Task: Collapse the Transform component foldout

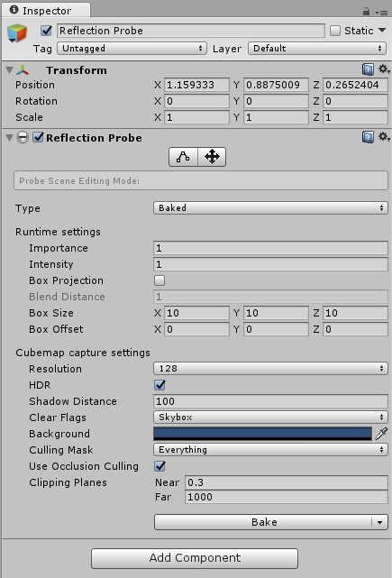Action: 10,69
